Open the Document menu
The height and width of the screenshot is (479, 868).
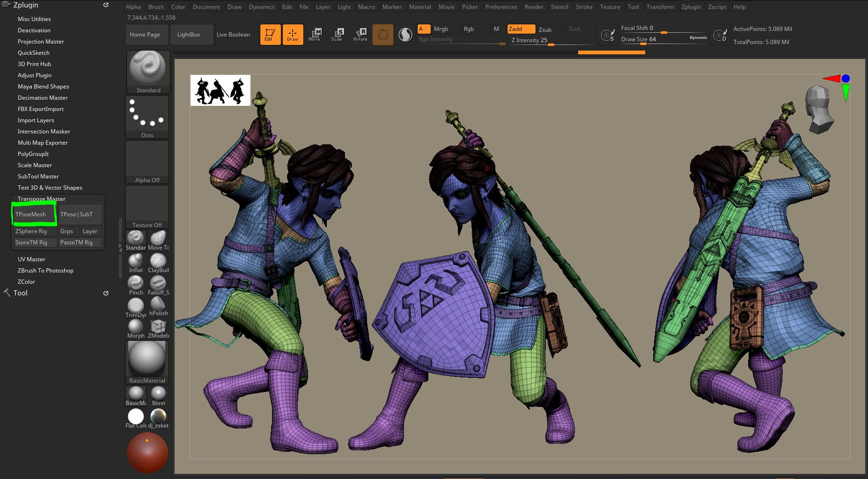(206, 7)
